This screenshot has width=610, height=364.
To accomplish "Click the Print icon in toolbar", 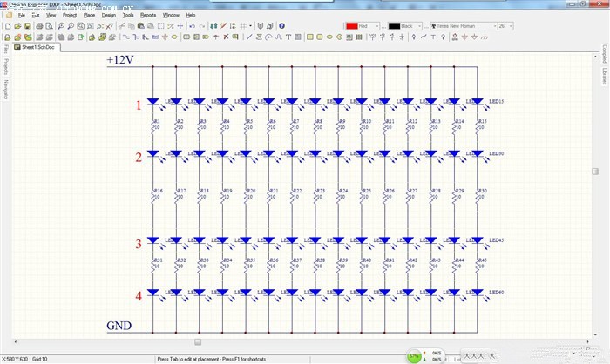I will (x=39, y=26).
